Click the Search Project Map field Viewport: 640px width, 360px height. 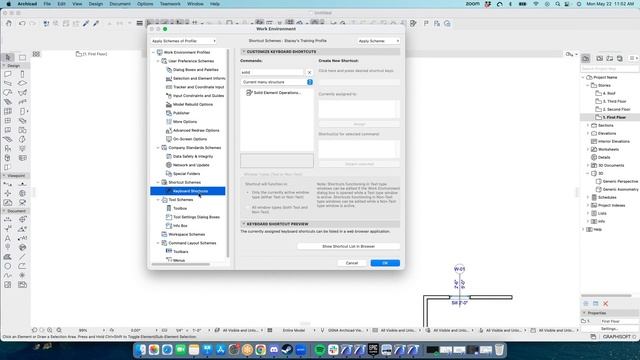(x=610, y=69)
